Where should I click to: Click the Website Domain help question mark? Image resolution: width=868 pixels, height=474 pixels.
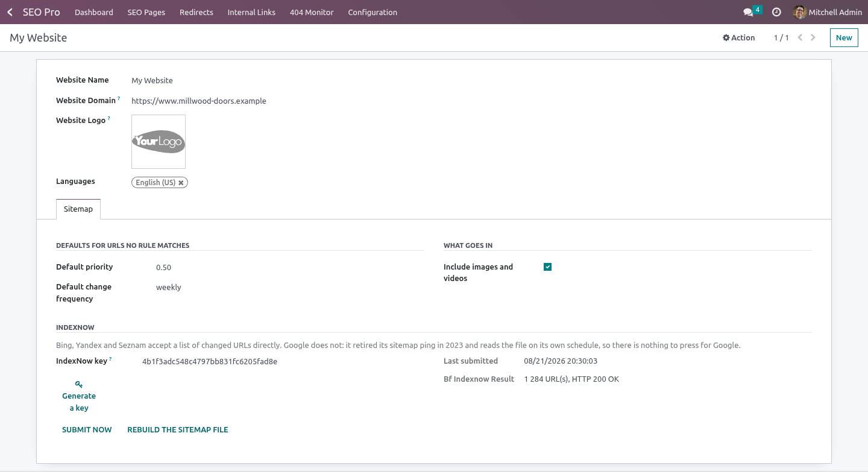(119, 98)
